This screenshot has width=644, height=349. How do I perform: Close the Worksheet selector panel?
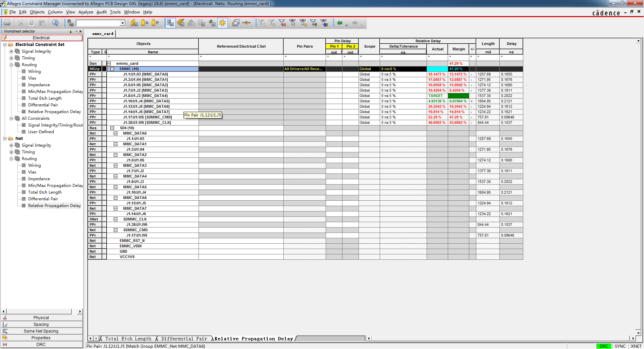80,32
